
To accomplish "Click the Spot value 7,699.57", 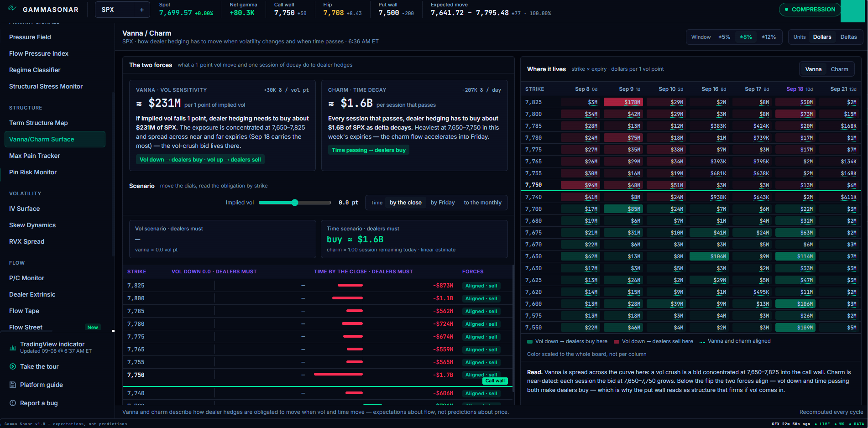I will (x=175, y=13).
